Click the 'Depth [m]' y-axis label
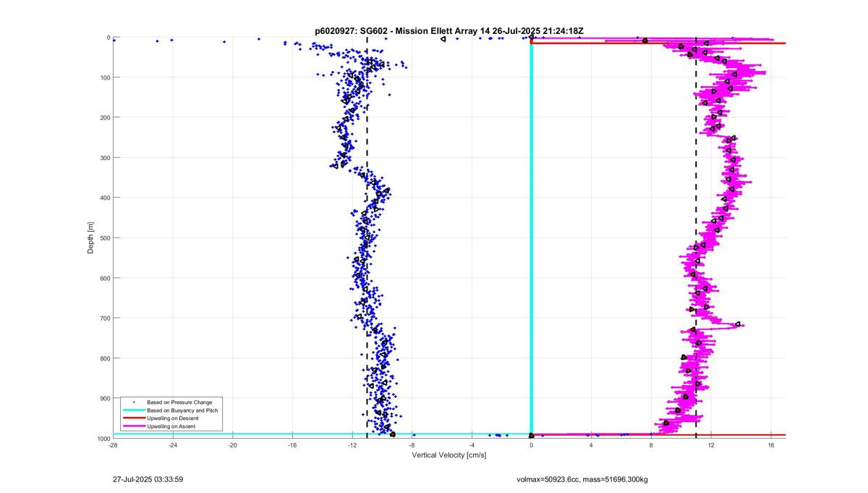868x493 pixels. [91, 237]
